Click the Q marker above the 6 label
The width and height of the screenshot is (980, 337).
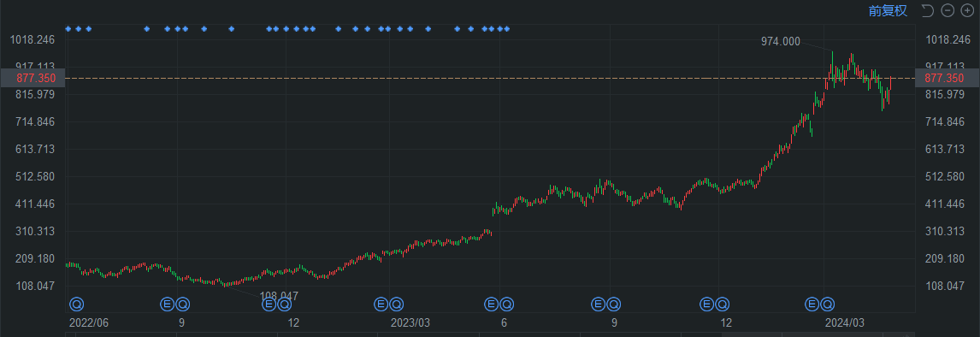tap(506, 304)
